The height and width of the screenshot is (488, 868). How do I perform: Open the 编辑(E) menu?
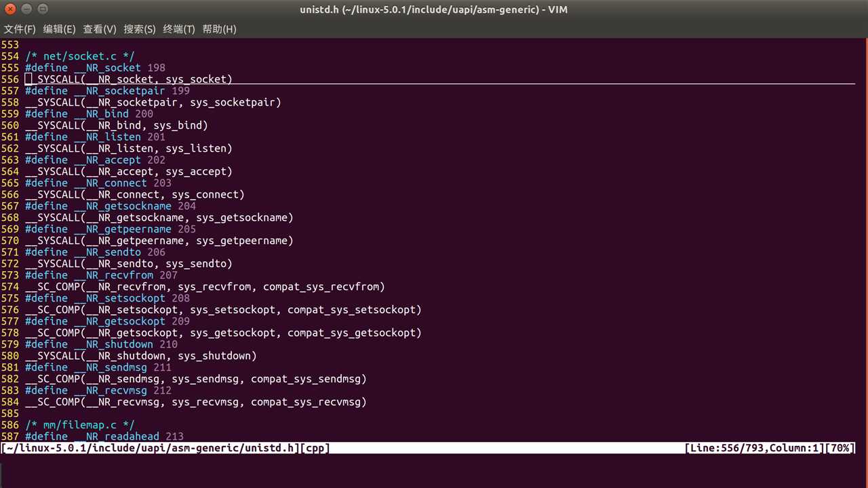point(59,29)
